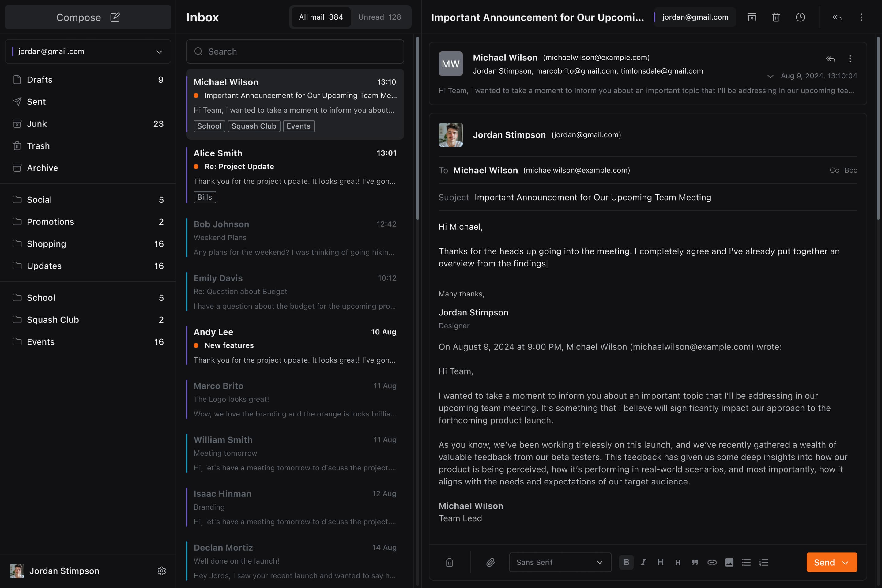882x588 pixels.
Task: Click the italic formatting icon in compose toolbar
Action: (643, 562)
